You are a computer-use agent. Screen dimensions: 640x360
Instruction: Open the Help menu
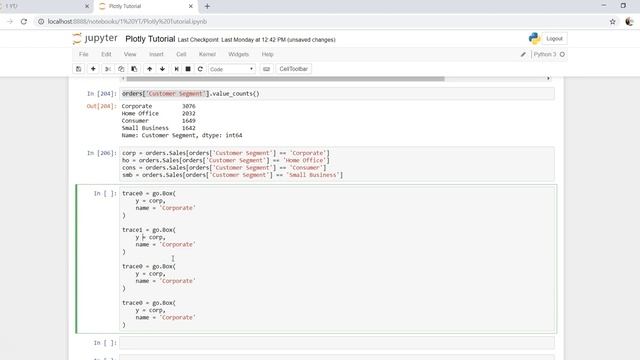coord(267,54)
